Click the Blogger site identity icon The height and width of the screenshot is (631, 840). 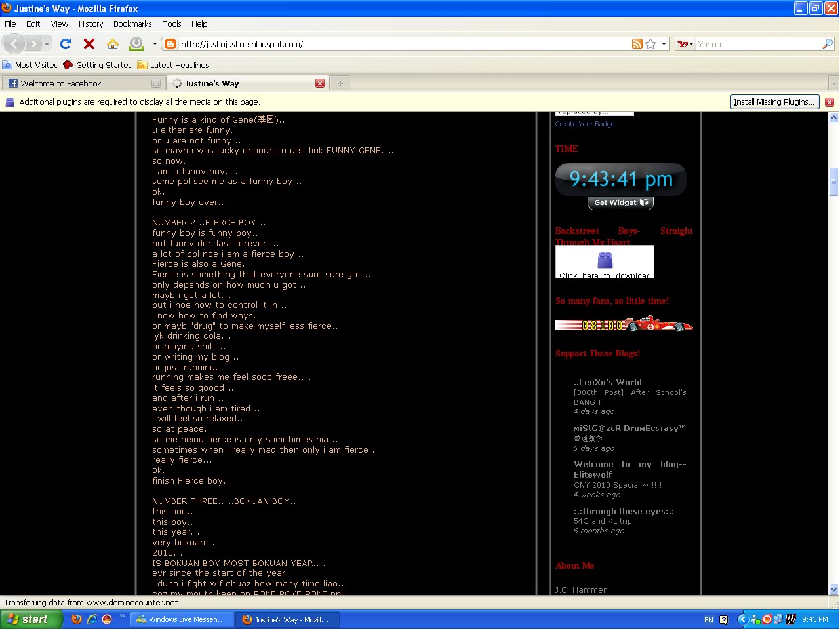170,44
